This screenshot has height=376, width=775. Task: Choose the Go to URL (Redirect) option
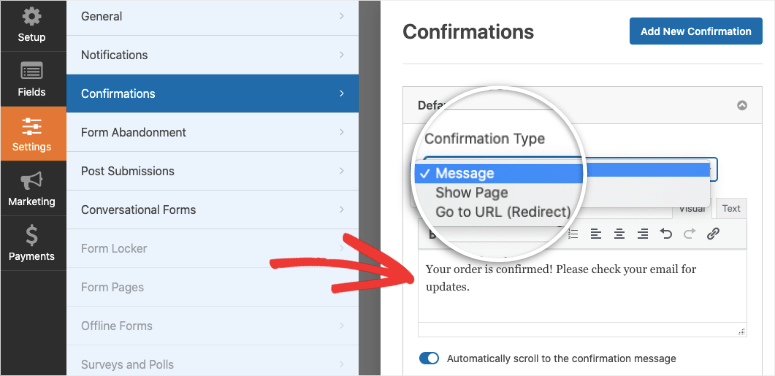click(503, 212)
